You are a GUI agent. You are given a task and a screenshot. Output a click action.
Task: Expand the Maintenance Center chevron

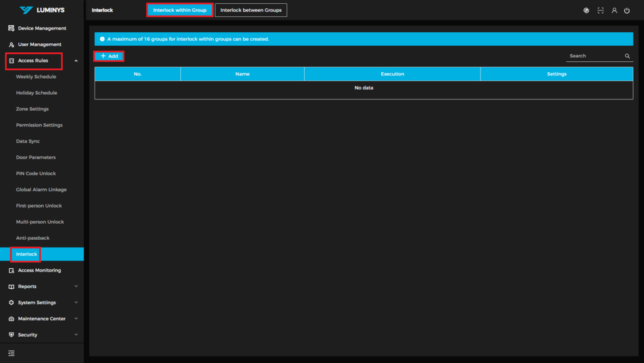tap(76, 319)
